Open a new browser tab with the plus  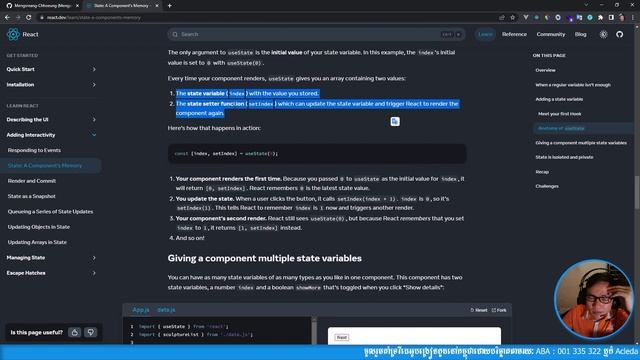(169, 6)
